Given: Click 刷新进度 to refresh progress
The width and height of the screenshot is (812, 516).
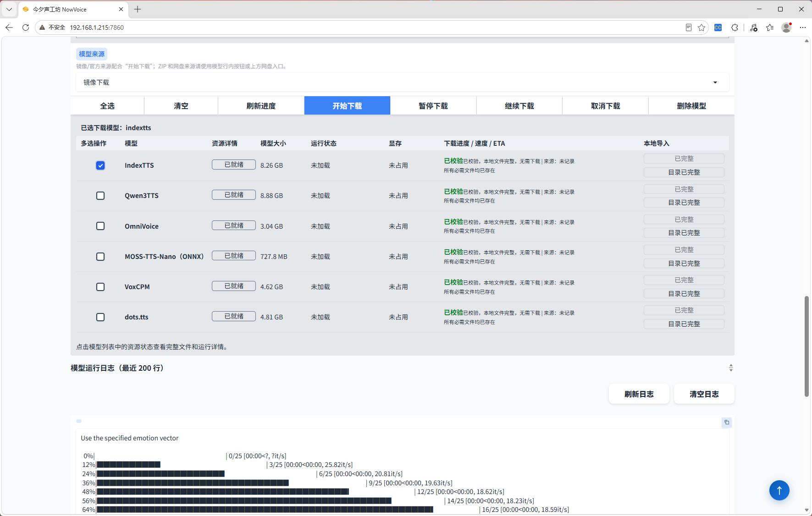Looking at the screenshot, I should [261, 106].
